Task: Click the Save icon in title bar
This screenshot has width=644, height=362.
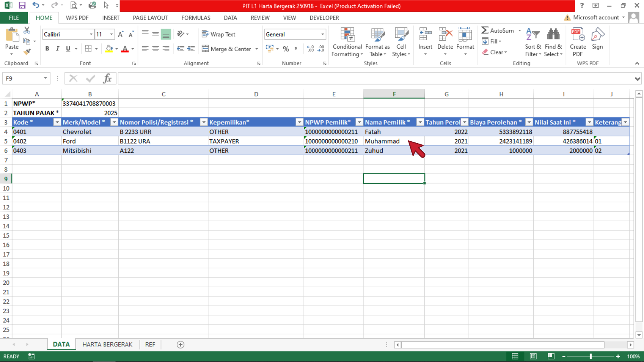Action: pos(22,6)
